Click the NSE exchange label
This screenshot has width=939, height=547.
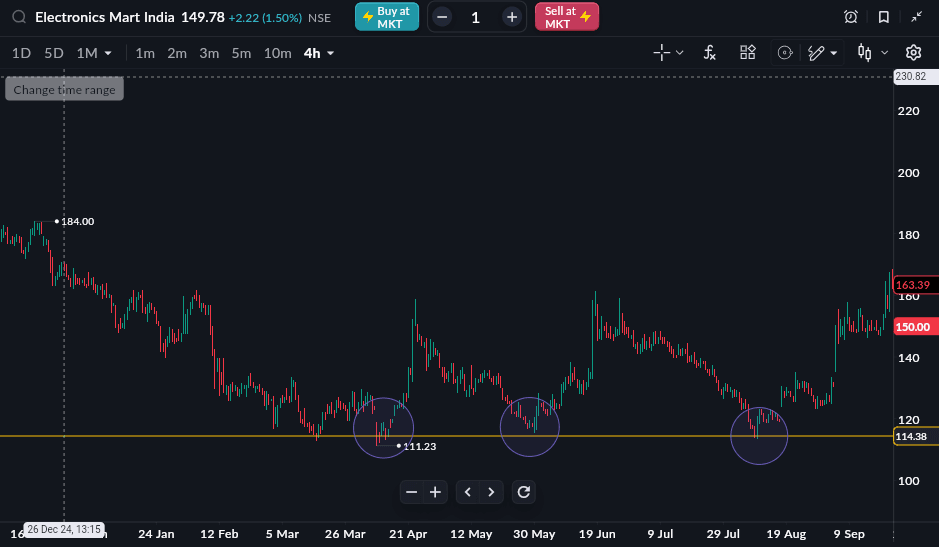(319, 17)
